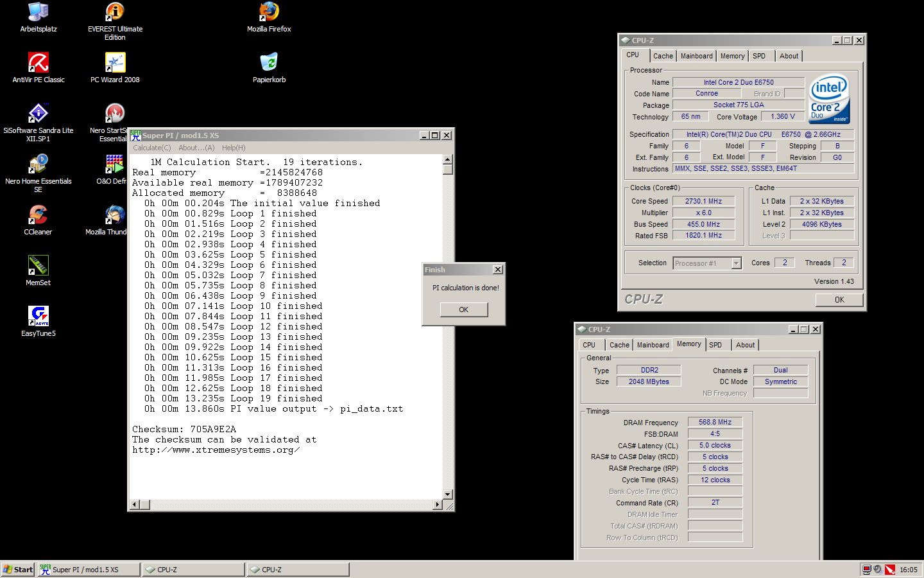Viewport: 924px width, 578px height.
Task: Click Super PI vertical scrollbar down arrow
Action: click(x=448, y=495)
